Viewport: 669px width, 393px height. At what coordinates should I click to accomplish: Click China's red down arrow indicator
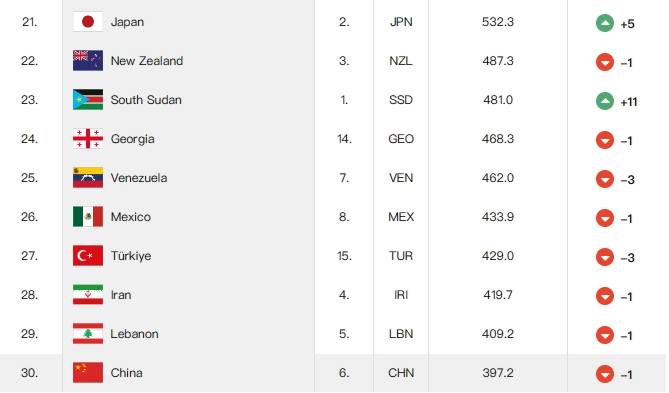pyautogui.click(x=605, y=374)
